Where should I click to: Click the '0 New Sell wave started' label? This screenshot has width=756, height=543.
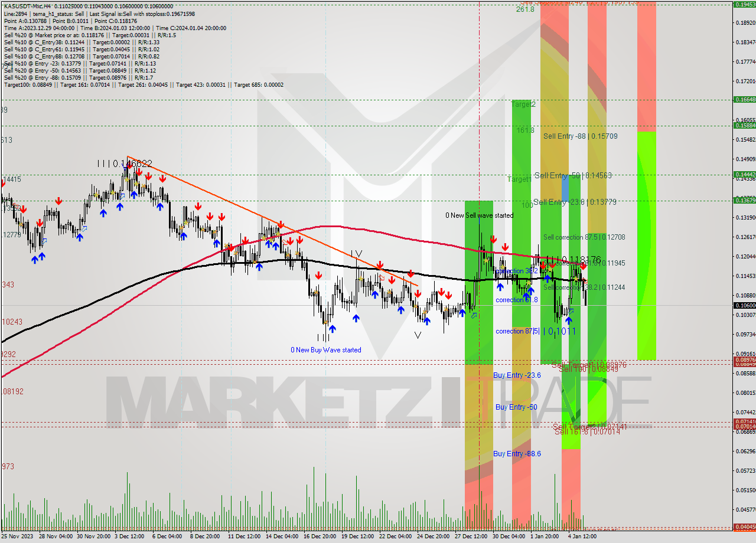[479, 215]
